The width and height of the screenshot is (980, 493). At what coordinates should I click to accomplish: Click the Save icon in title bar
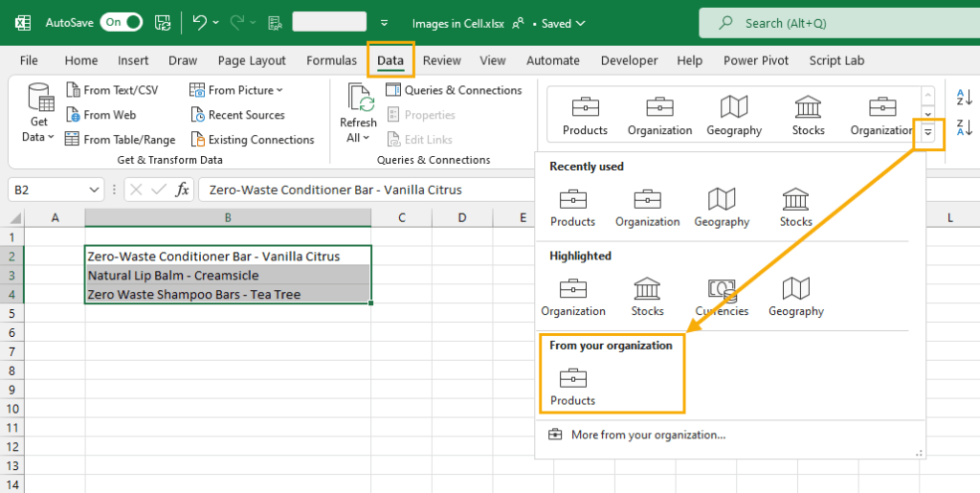[x=163, y=23]
